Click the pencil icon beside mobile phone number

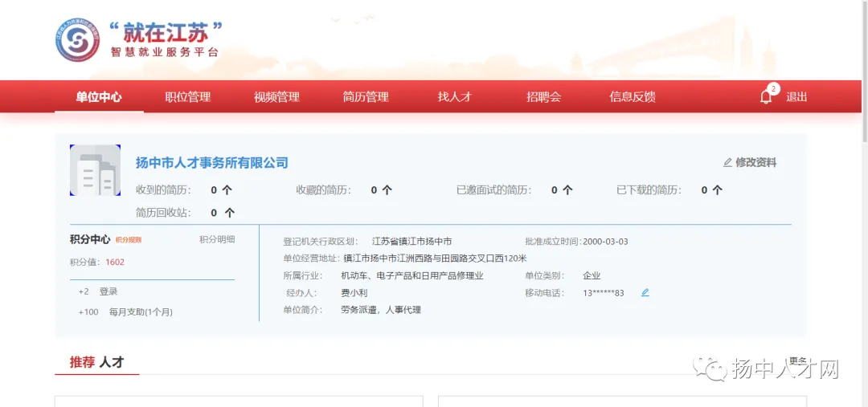point(645,292)
